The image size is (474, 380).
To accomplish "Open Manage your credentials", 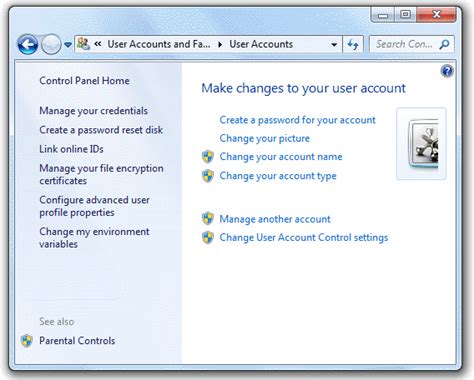I will [x=93, y=111].
